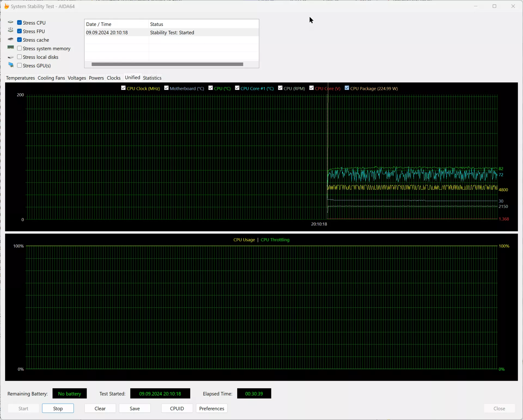The width and height of the screenshot is (523, 420).
Task: Click the log horizontal scrollbar
Action: (x=167, y=64)
